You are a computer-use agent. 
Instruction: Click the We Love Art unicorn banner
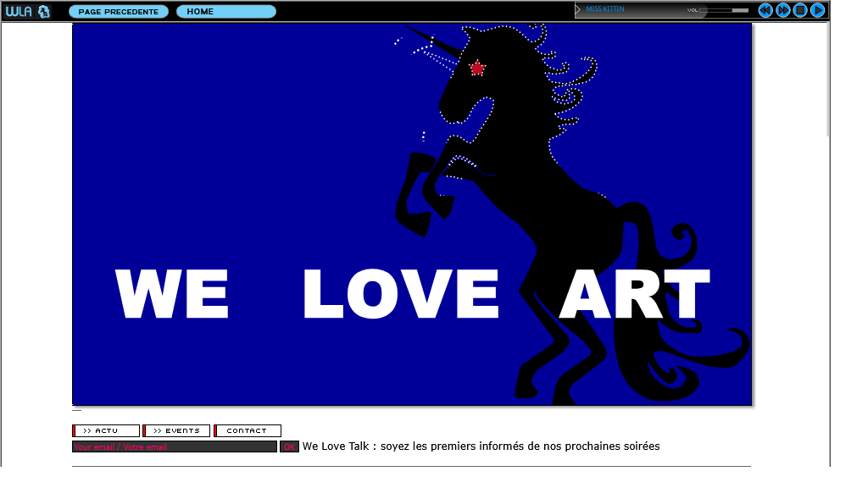point(412,214)
